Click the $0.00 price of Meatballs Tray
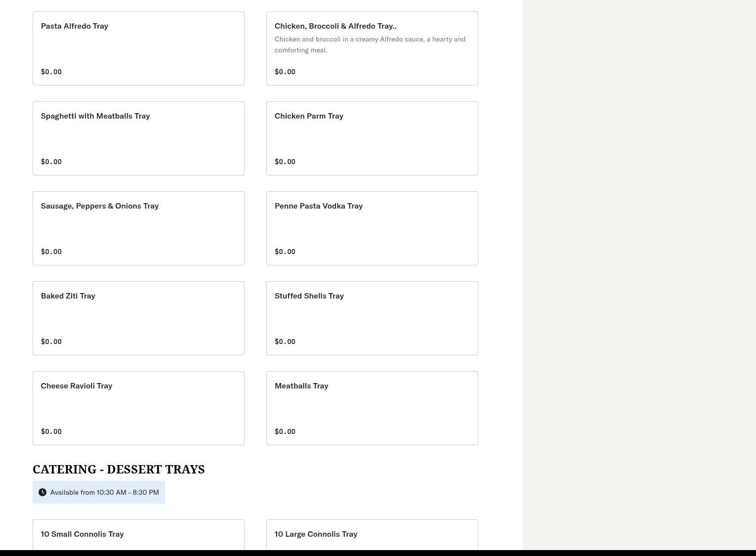 pyautogui.click(x=285, y=431)
